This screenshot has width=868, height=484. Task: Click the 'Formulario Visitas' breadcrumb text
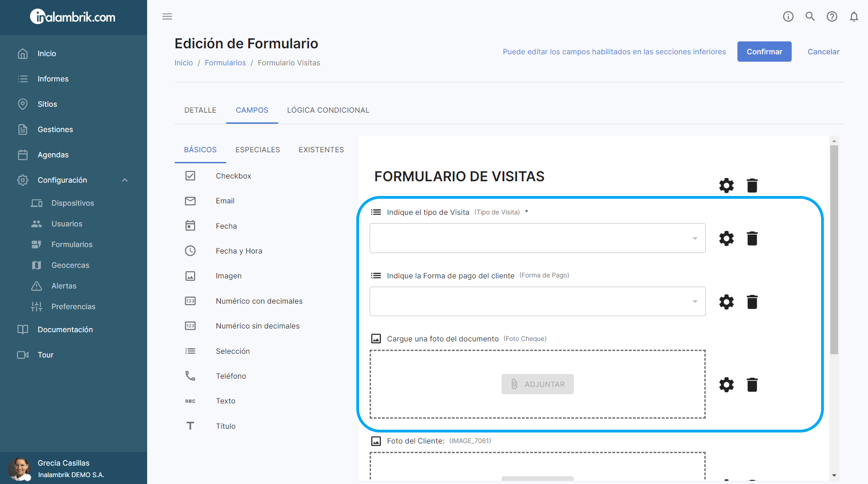tap(289, 63)
